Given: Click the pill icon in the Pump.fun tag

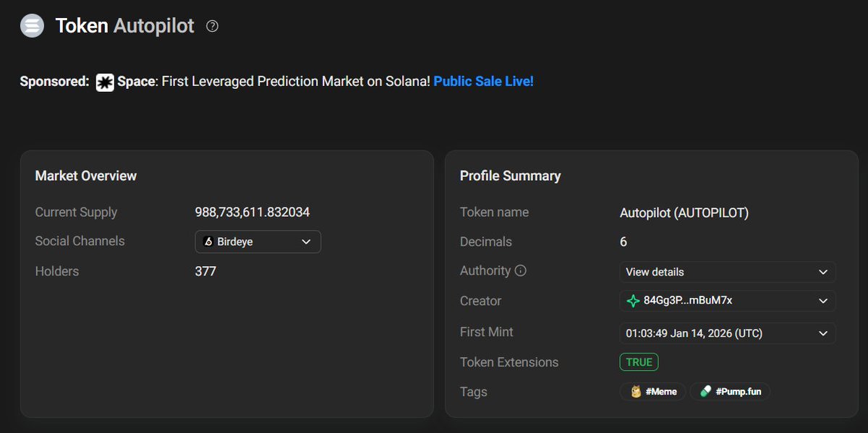Looking at the screenshot, I should 706,392.
